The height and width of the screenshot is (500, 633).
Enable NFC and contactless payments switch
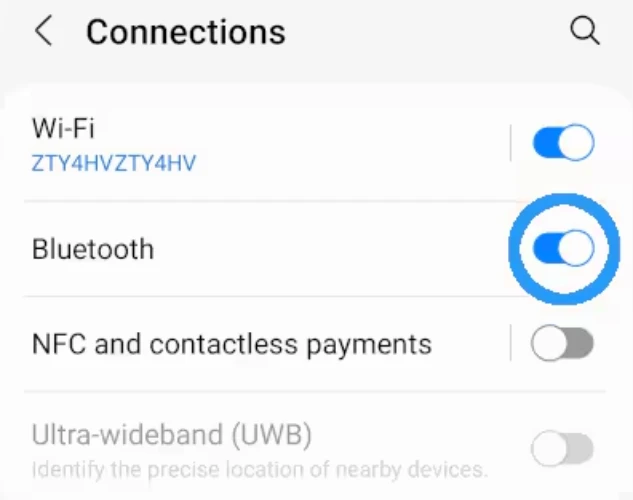coord(562,344)
